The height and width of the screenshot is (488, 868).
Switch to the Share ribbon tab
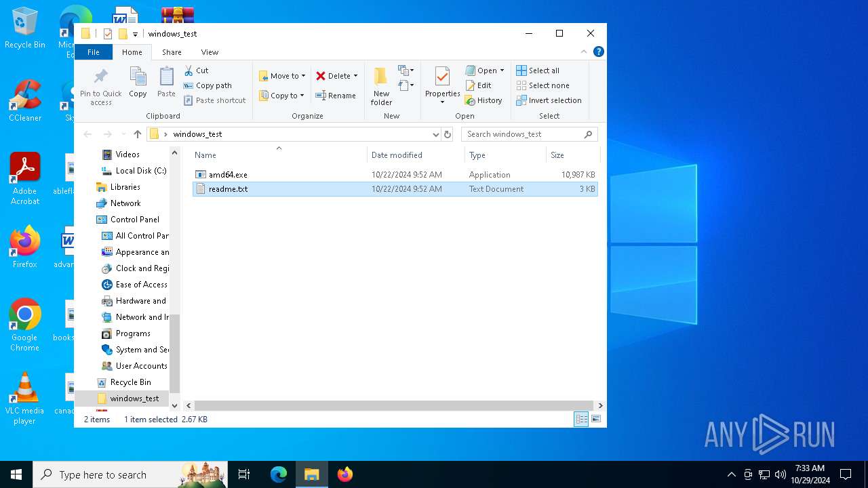[x=172, y=52]
